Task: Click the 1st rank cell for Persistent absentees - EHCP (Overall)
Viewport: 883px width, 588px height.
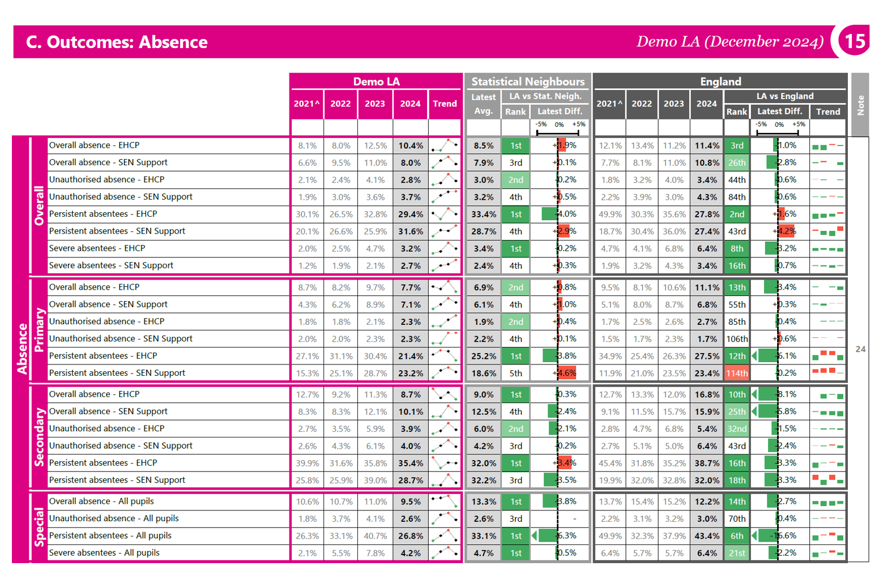Action: coord(515,214)
